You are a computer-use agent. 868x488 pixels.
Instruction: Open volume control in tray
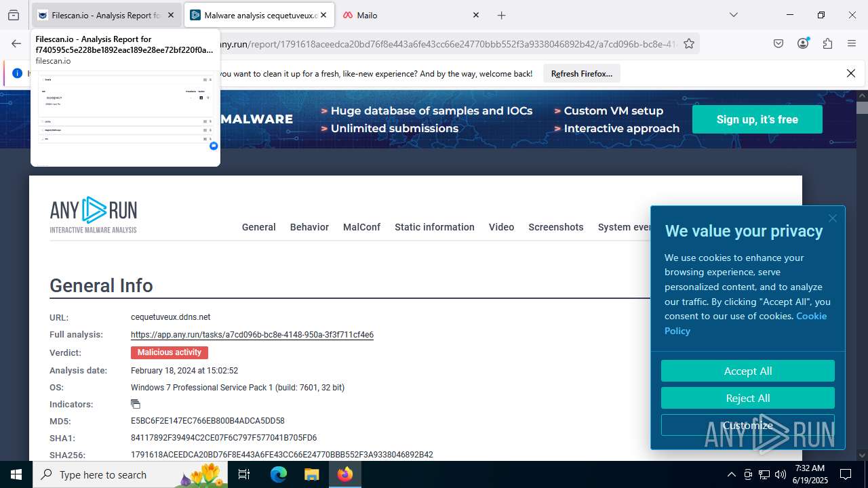781,474
